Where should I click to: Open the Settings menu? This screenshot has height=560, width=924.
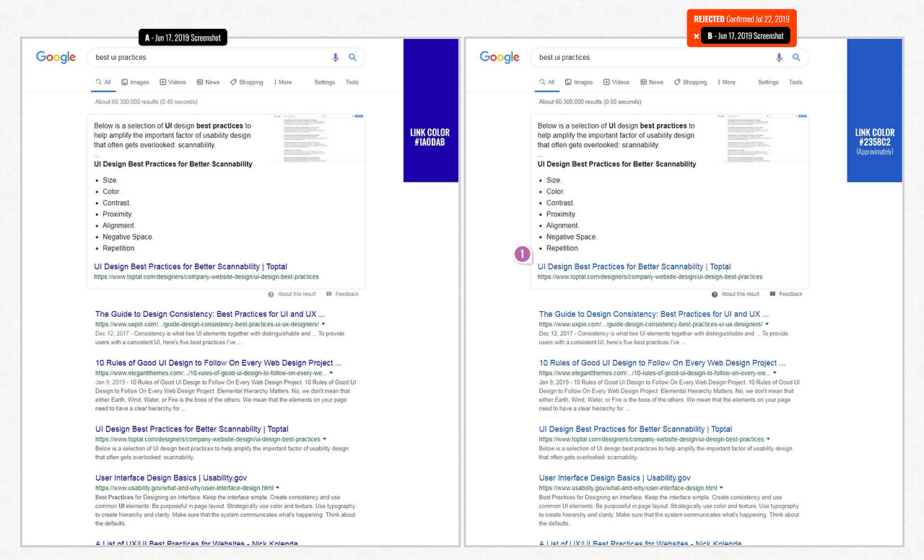[x=323, y=82]
